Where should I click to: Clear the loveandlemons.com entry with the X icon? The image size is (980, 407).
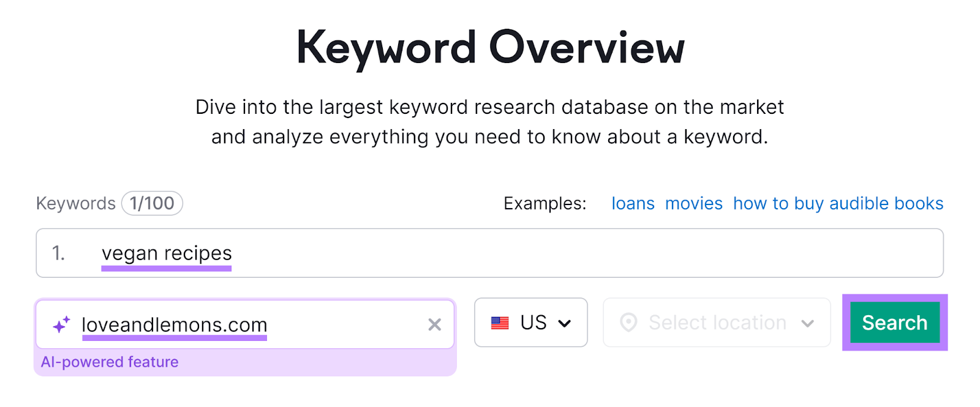point(435,324)
